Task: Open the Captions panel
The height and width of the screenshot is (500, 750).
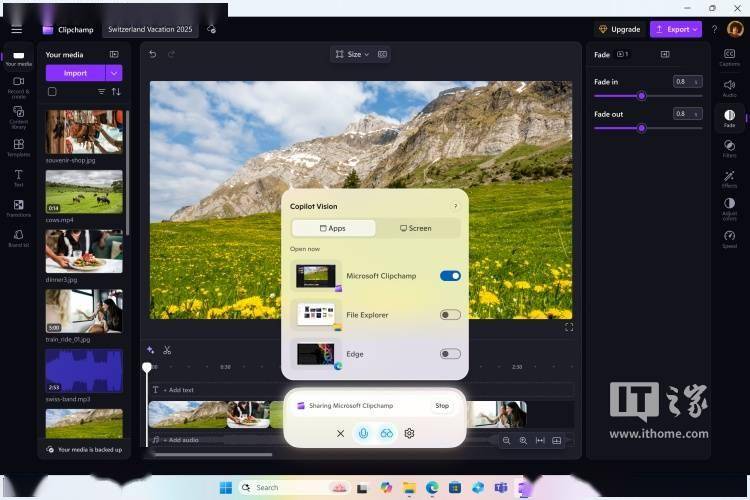Action: 729,57
